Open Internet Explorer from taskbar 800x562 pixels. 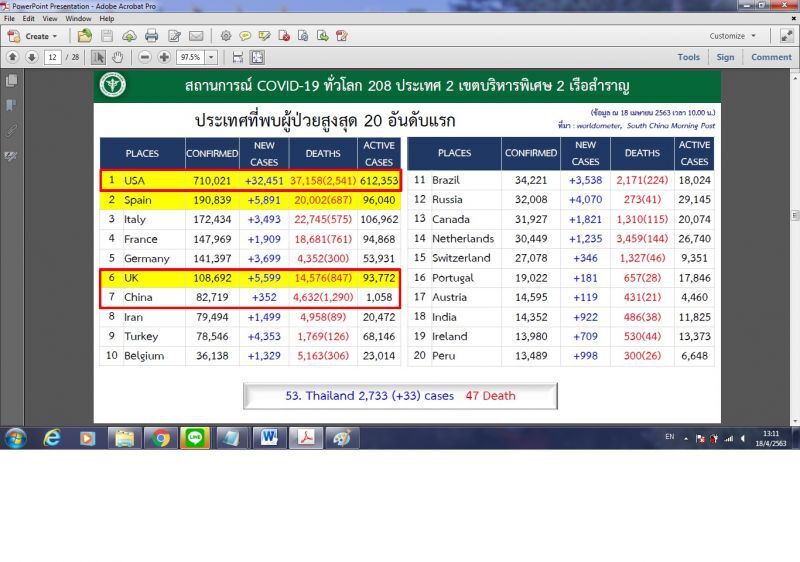pyautogui.click(x=53, y=438)
